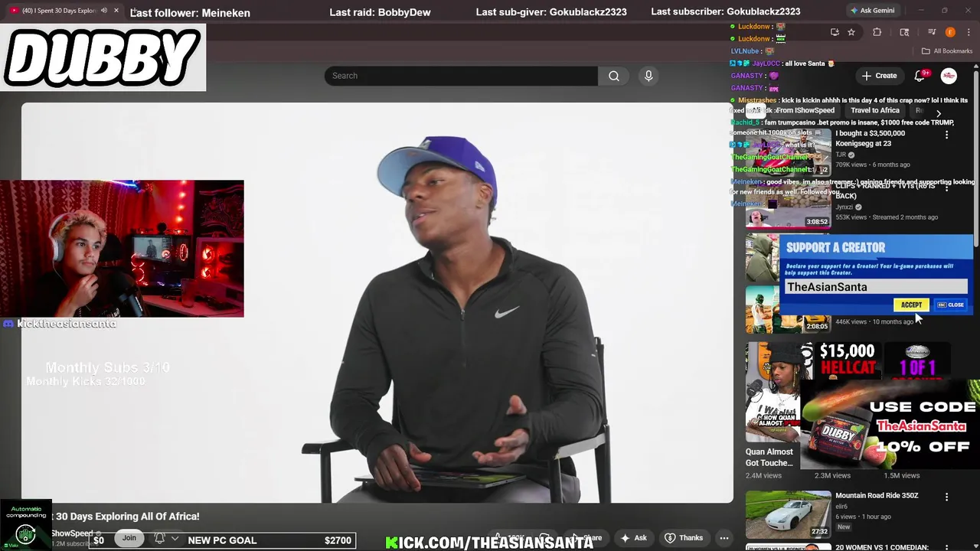The width and height of the screenshot is (980, 551).
Task: Click TheAsianSanta creator code field
Action: pos(875,287)
